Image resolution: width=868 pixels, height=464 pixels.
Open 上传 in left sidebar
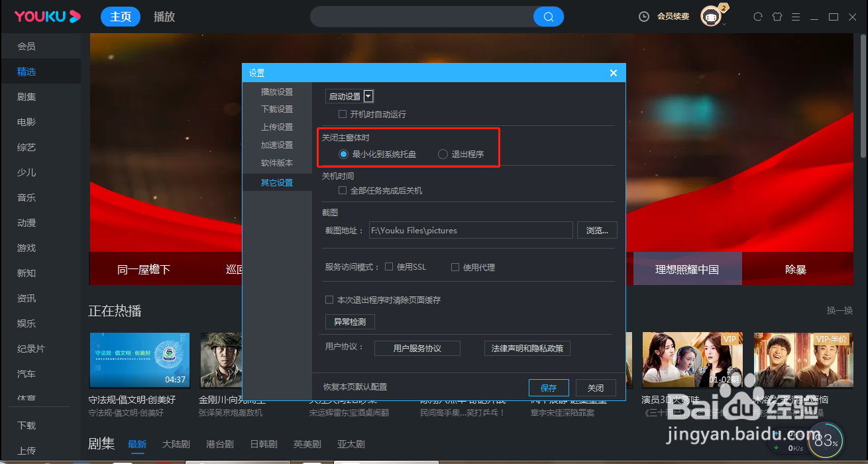(27, 451)
